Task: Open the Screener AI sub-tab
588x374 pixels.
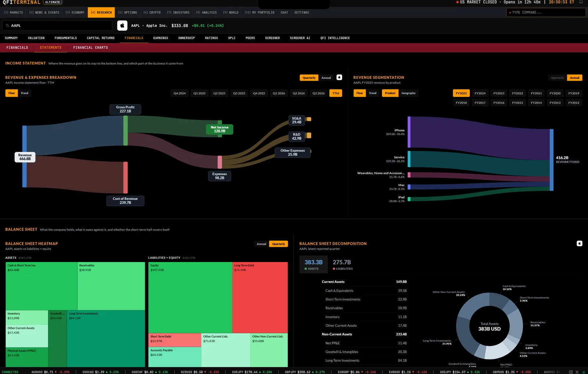Action: [300, 38]
